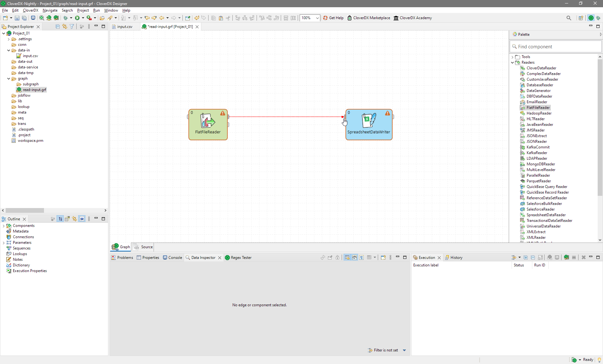Toggle first highlighted Data Inspector view button
The image size is (603, 364).
click(x=347, y=258)
